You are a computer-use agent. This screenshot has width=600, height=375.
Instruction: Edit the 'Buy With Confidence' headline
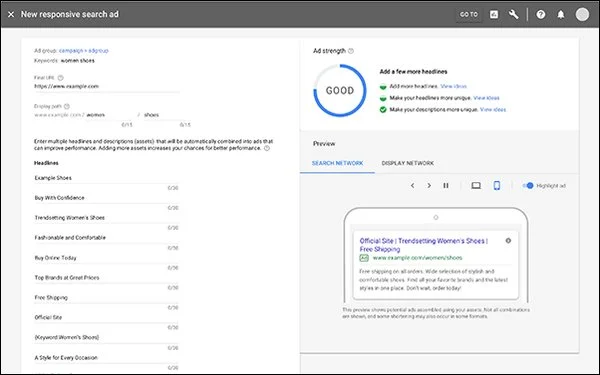pos(106,198)
